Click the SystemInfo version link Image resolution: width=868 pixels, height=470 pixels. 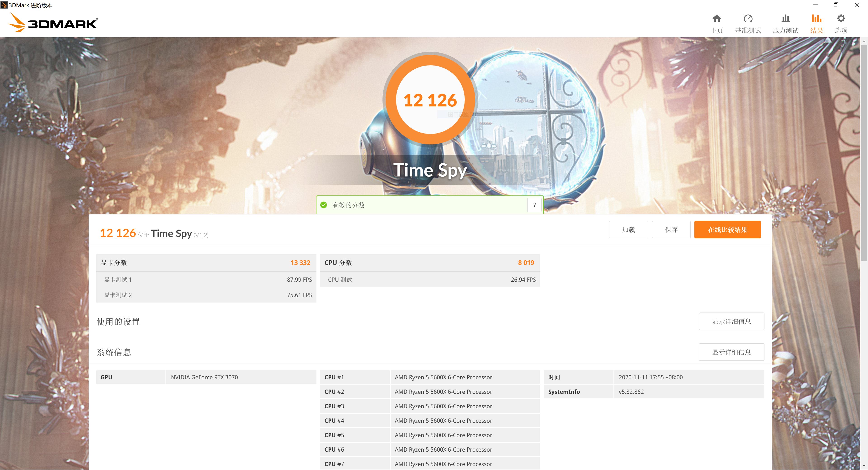631,392
